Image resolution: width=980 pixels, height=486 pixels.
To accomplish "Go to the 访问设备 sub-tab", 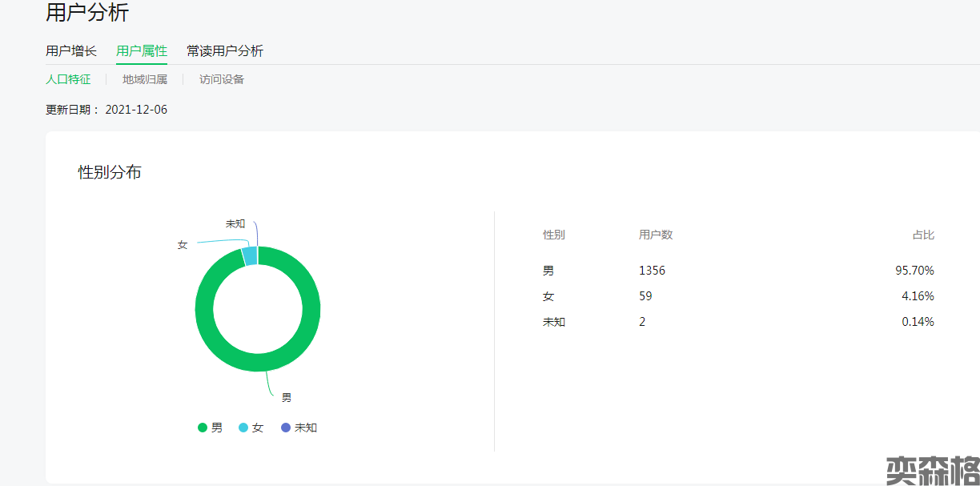I will 222,79.
